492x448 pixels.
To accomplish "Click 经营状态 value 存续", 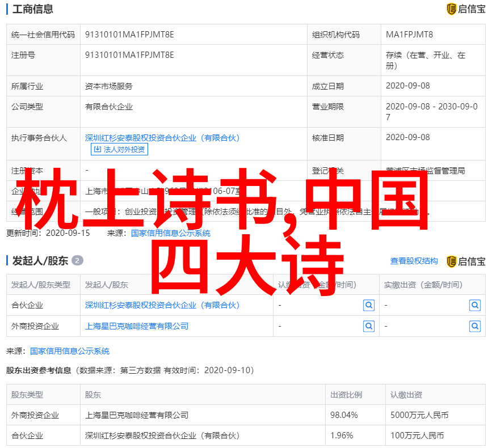I will (426, 60).
